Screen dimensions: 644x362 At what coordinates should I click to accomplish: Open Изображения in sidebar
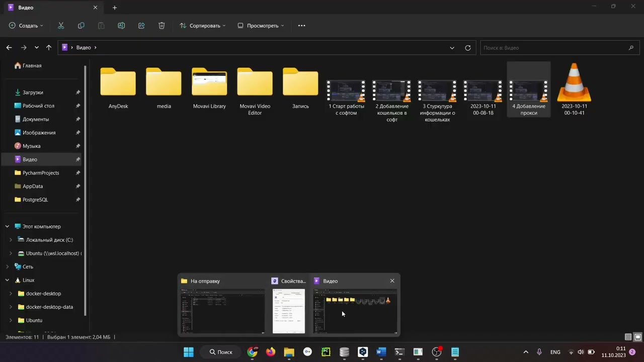(x=35, y=133)
